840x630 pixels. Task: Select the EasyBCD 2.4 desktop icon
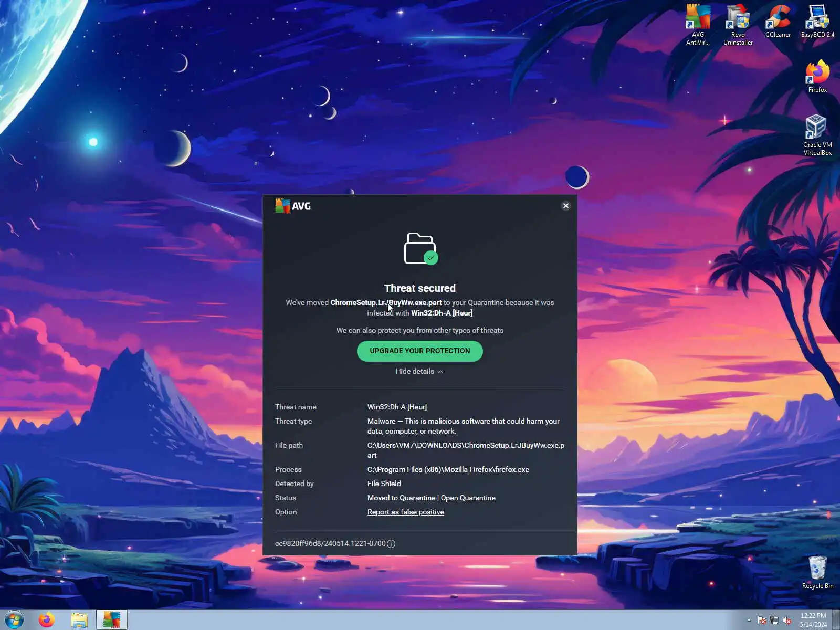point(817,21)
